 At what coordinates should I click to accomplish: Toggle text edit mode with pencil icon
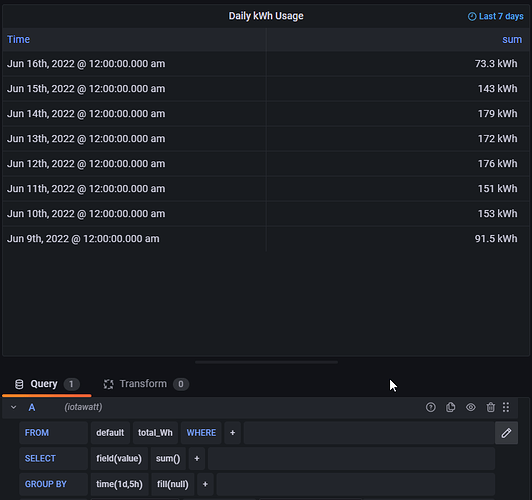[x=506, y=433]
